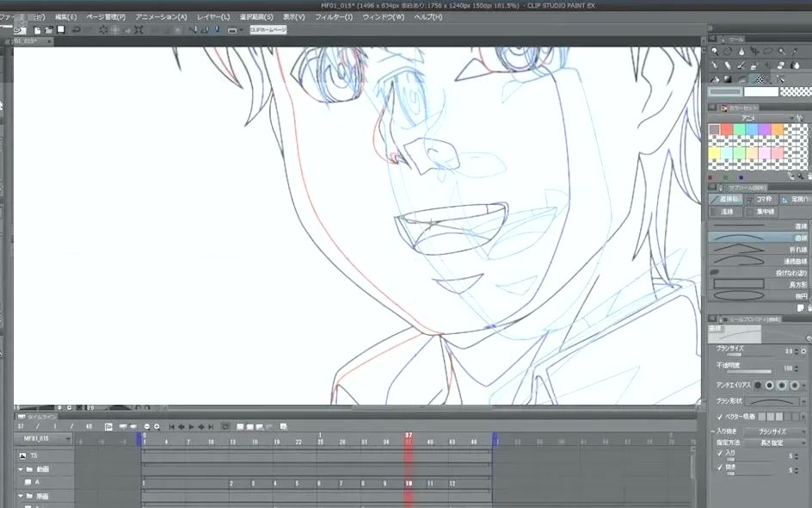Select the コマ枠 sub tool group

click(762, 199)
